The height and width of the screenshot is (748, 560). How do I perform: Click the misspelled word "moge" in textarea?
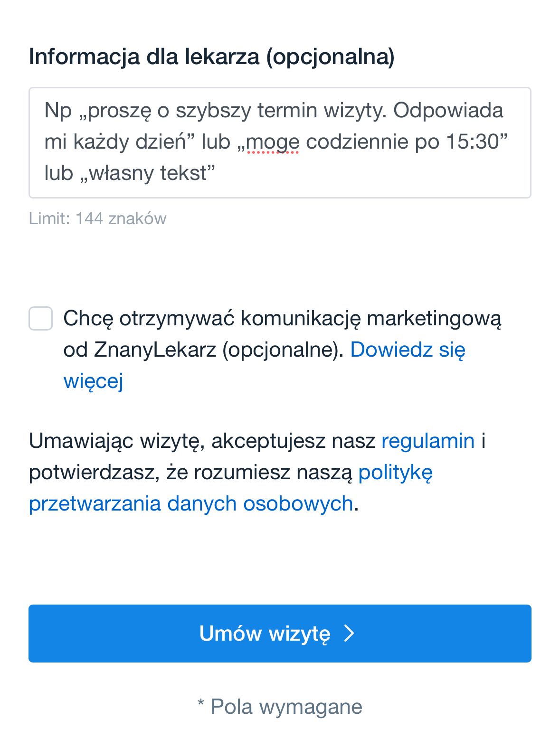[273, 142]
